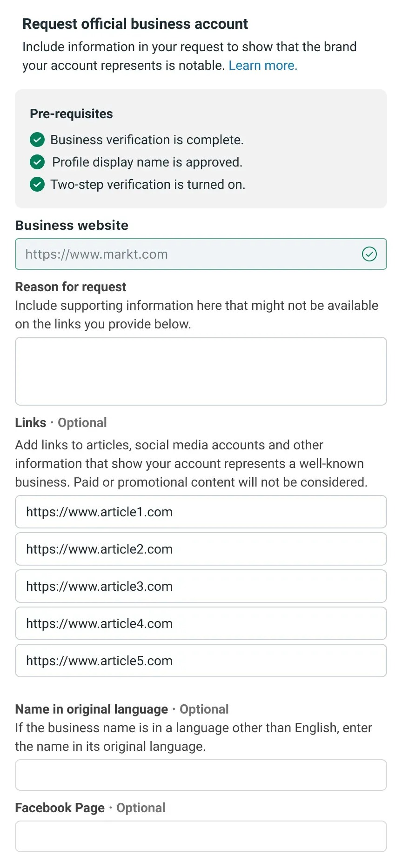Viewport: 402px width, 868px height.
Task: Select the article1.com link field
Action: [x=201, y=512]
